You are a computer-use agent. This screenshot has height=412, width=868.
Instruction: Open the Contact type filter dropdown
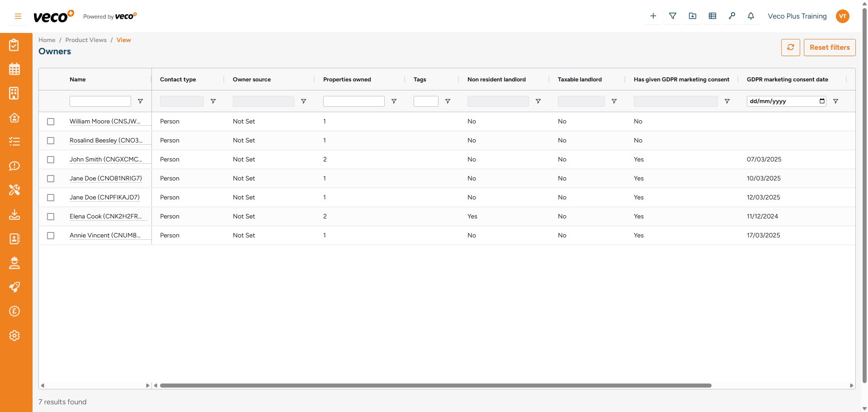(182, 101)
